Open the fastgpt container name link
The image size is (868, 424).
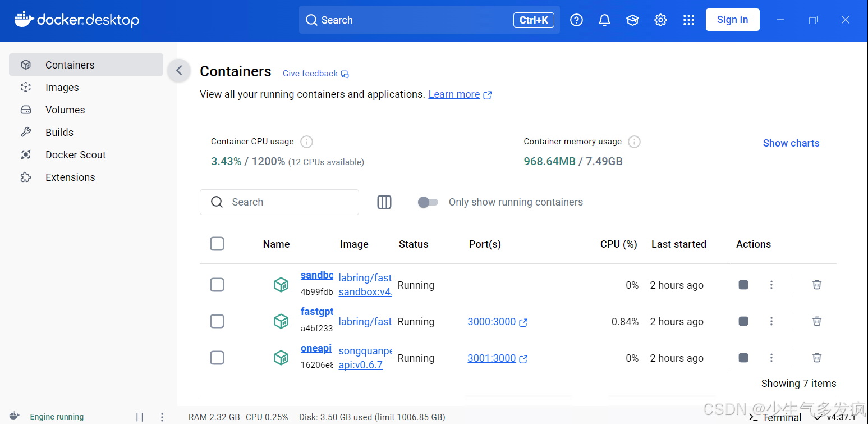pos(317,312)
